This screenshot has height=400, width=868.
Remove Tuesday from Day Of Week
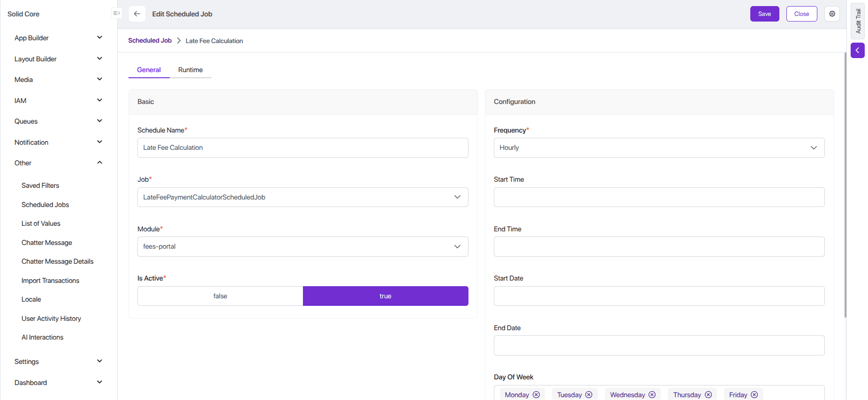point(589,395)
